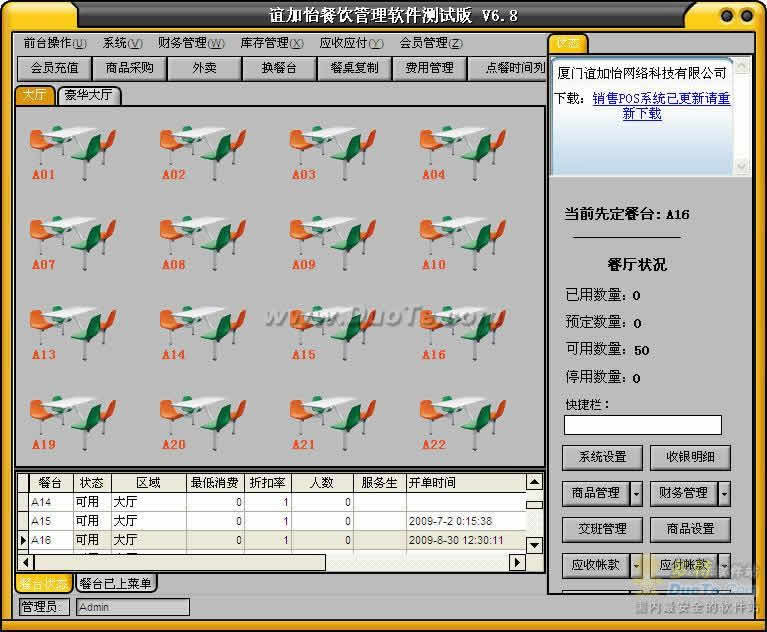
Task: Click table list scrollbar down arrow
Action: [x=534, y=545]
